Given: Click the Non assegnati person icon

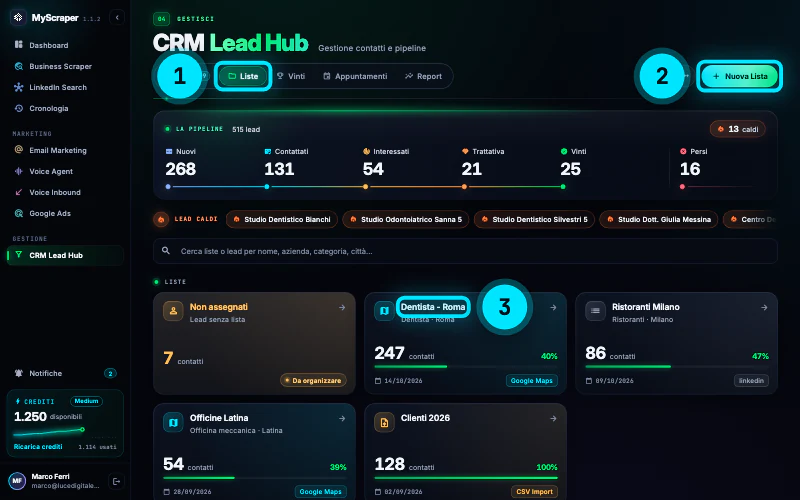Looking at the screenshot, I should [173, 311].
